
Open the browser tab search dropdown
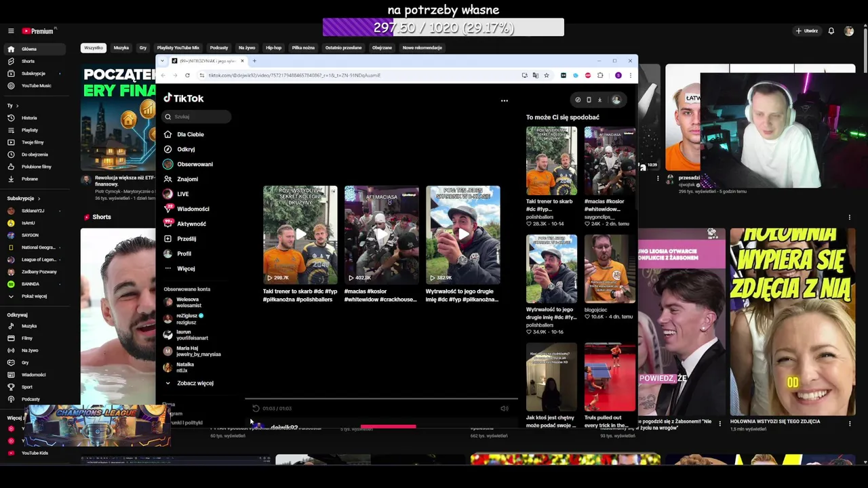pos(162,61)
